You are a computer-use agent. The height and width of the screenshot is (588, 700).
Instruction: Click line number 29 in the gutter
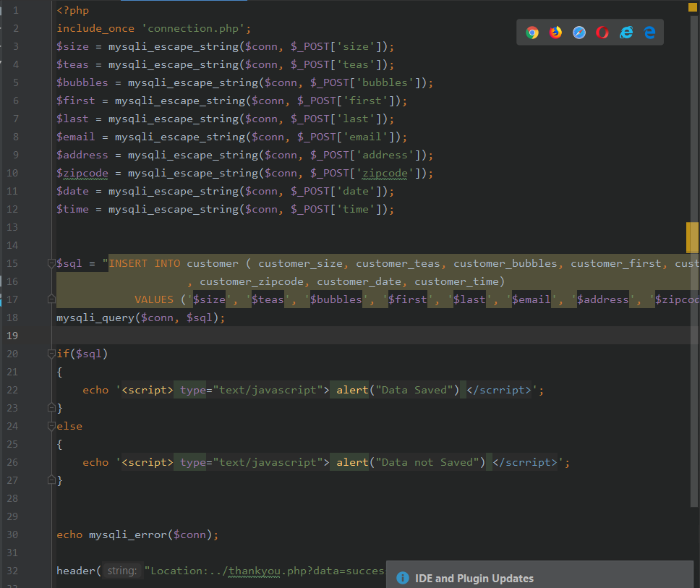tap(12, 516)
